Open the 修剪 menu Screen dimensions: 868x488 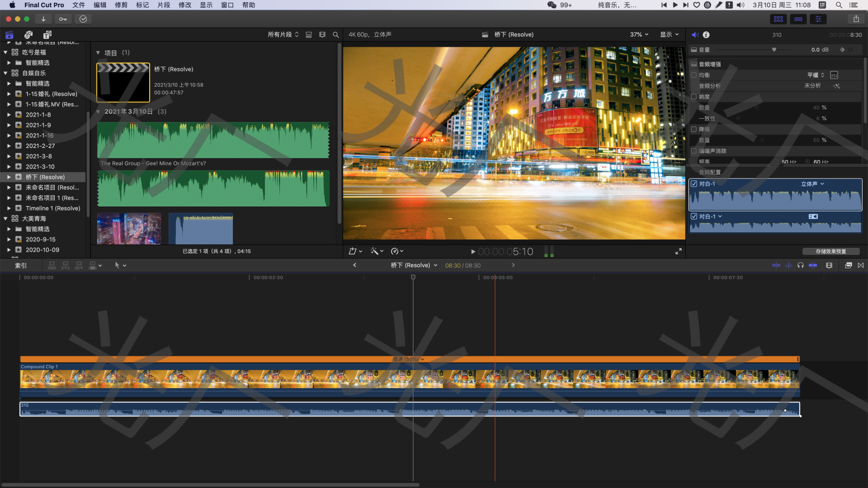(121, 5)
